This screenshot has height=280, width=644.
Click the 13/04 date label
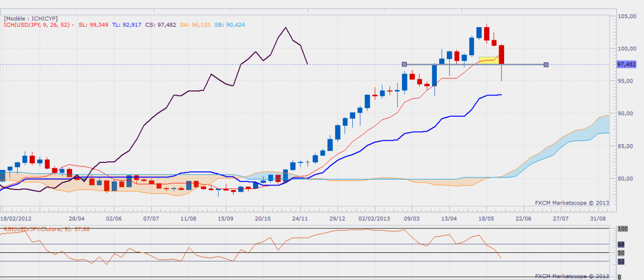[449, 219]
